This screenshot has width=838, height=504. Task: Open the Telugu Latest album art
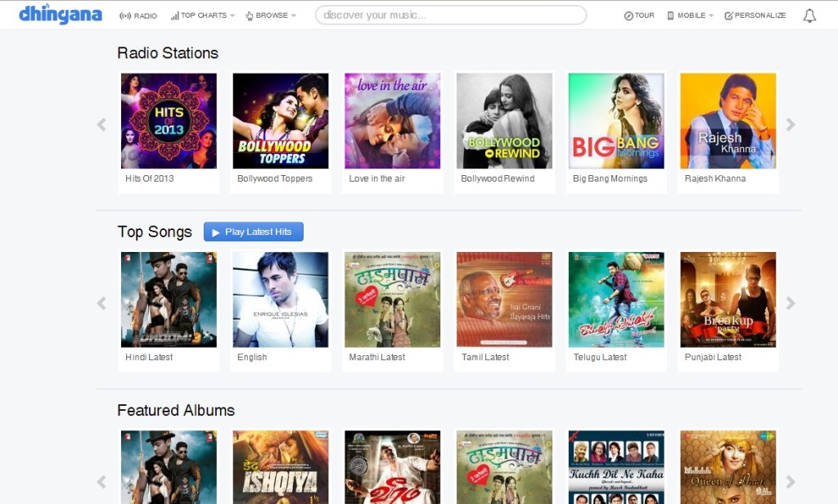point(616,299)
